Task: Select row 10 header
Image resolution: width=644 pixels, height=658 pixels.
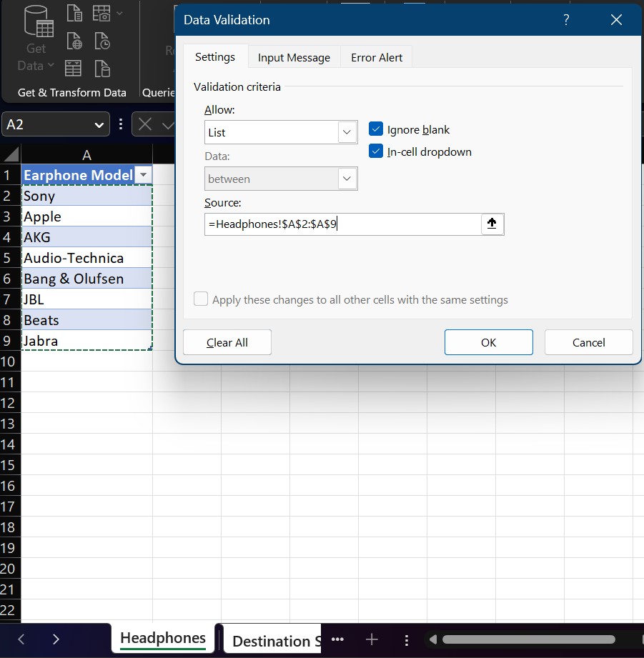Action: (x=10, y=362)
